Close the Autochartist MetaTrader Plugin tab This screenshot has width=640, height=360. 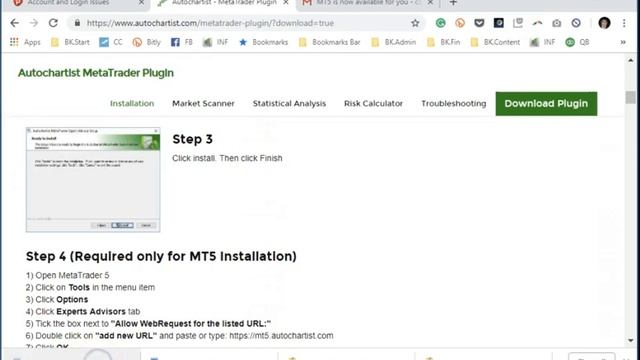click(x=286, y=3)
